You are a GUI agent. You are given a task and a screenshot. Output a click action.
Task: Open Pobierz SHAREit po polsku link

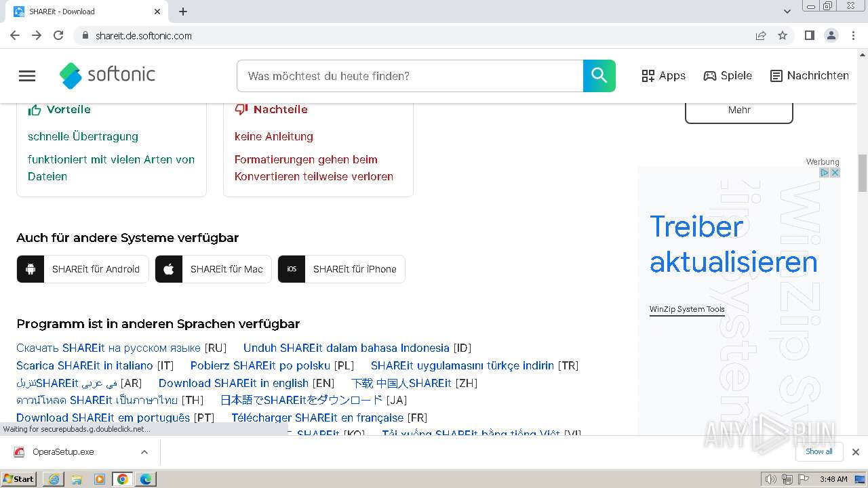click(260, 365)
